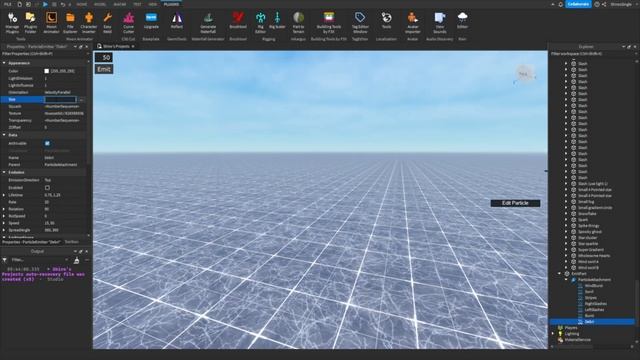Expand the RotSpeed property
640x360 pixels.
[4, 216]
